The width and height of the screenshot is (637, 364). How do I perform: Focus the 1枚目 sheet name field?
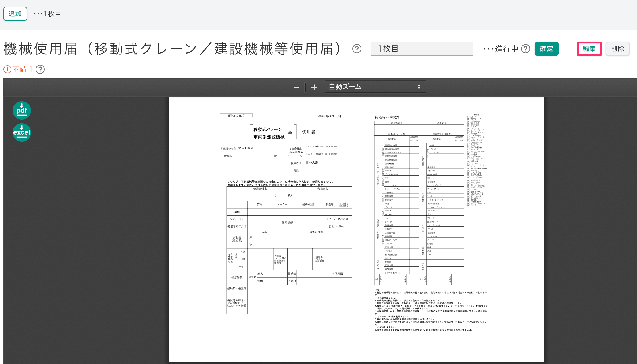[x=422, y=49]
